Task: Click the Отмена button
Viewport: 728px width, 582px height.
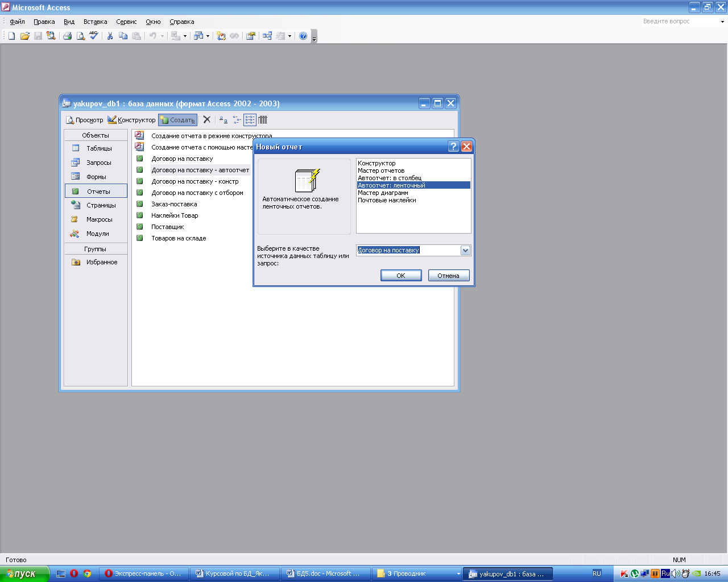Action: [x=449, y=276]
